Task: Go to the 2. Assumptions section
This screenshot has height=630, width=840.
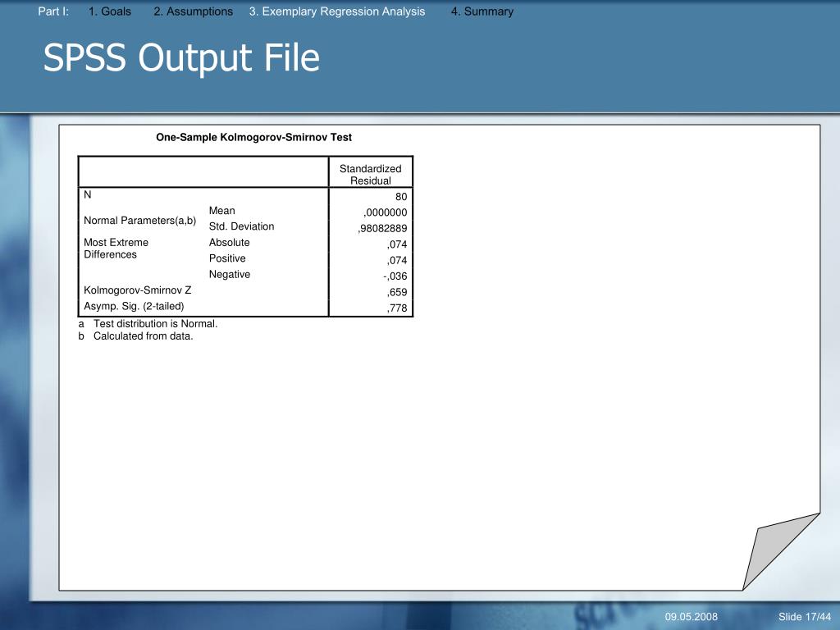Action: pyautogui.click(x=194, y=11)
